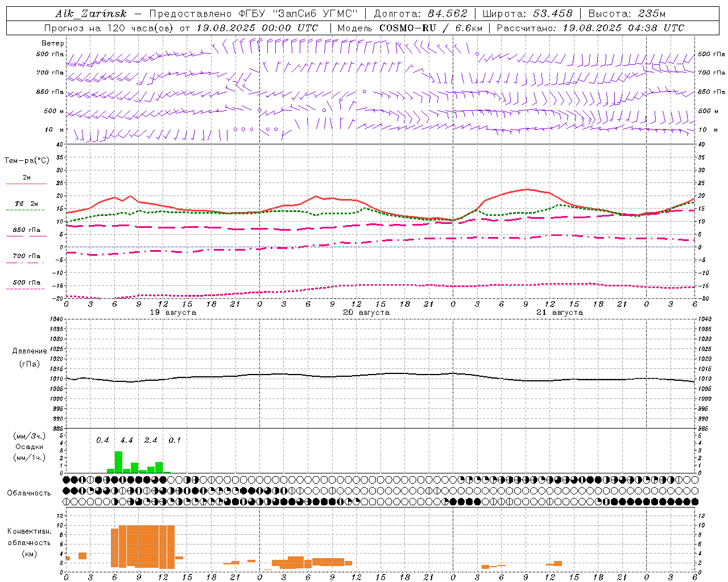Click the Облачность cloud cover label

coord(29,493)
